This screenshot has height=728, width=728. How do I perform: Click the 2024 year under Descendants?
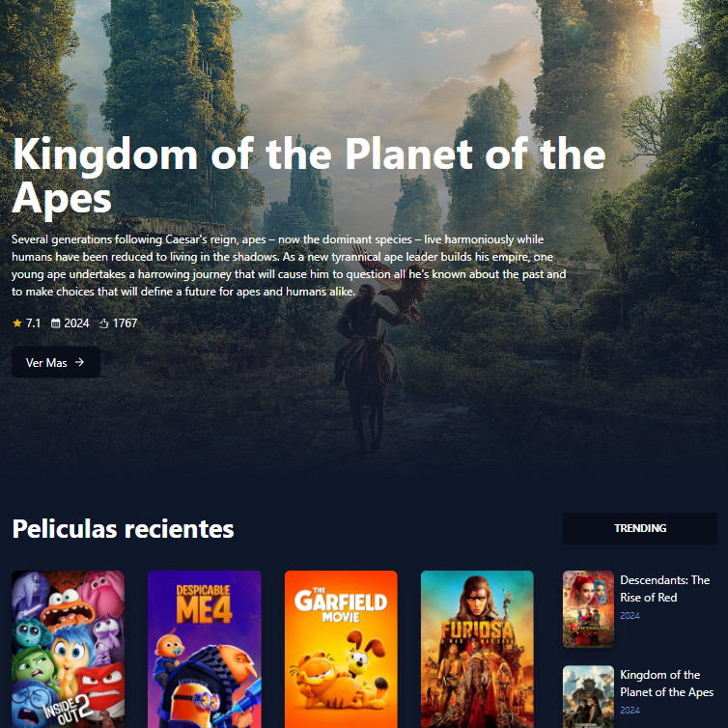point(630,616)
